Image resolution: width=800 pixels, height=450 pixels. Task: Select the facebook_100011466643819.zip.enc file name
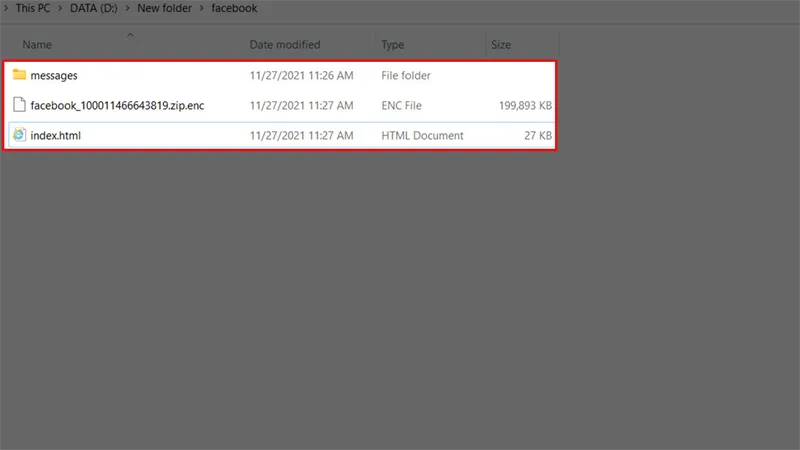(x=117, y=105)
